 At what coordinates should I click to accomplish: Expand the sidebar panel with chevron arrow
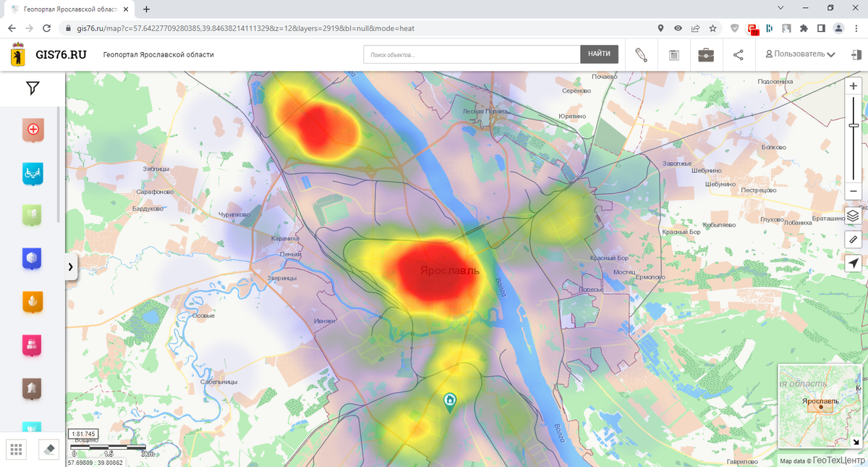click(x=71, y=266)
